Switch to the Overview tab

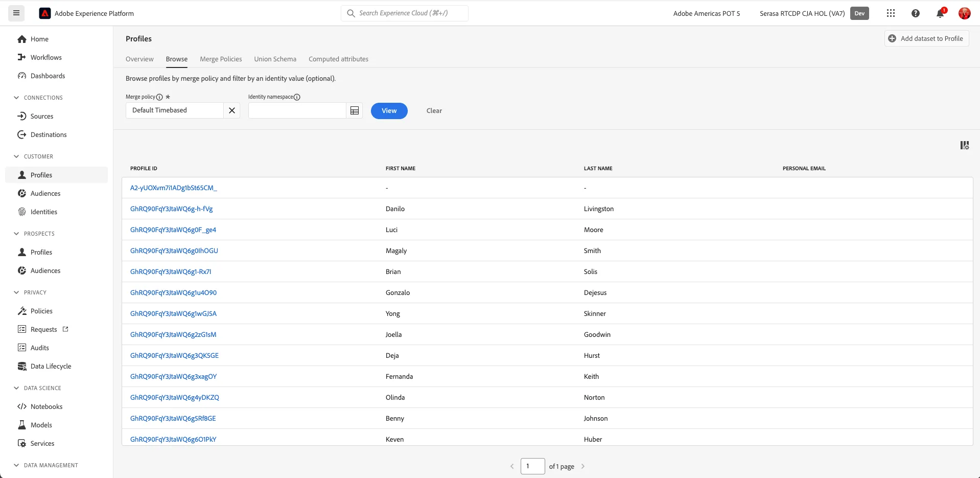pyautogui.click(x=139, y=59)
